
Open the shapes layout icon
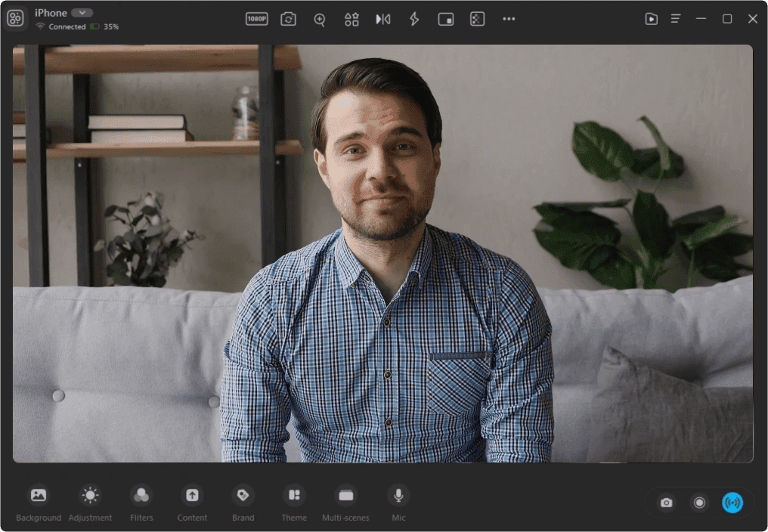pyautogui.click(x=351, y=19)
